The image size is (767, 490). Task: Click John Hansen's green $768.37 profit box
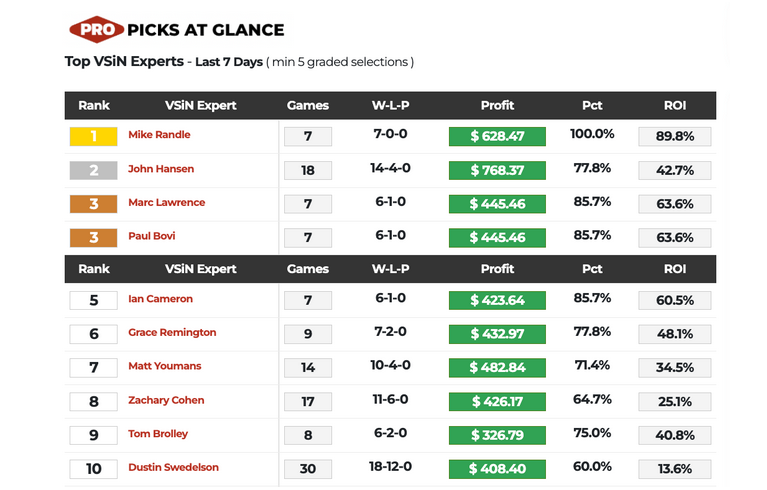pyautogui.click(x=497, y=170)
